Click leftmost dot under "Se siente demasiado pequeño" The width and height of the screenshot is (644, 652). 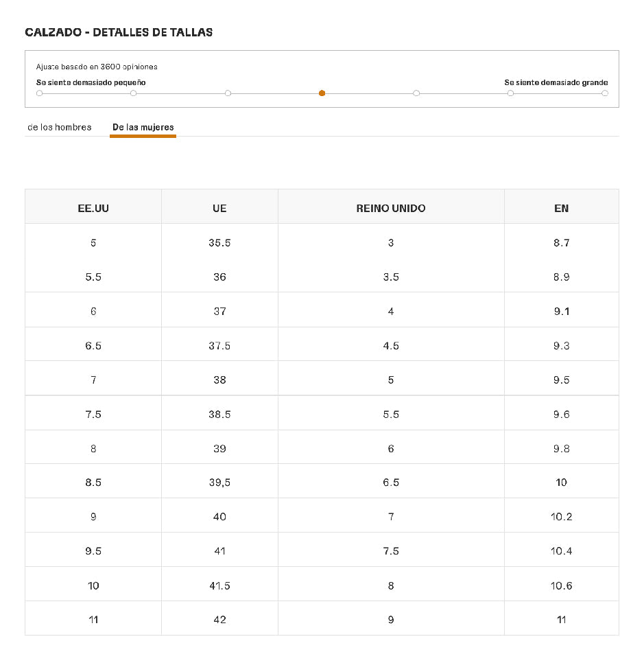(39, 93)
